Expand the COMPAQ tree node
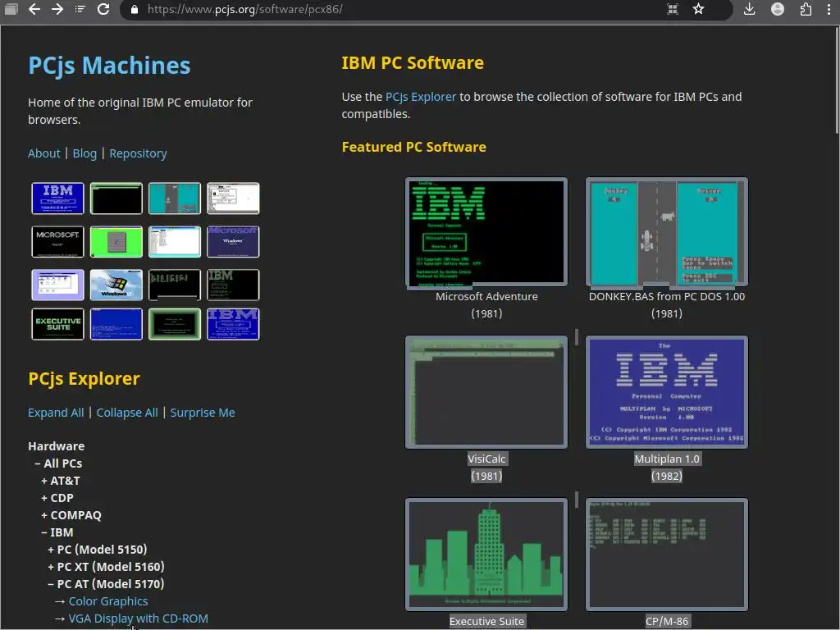The height and width of the screenshot is (630, 840). click(x=71, y=515)
